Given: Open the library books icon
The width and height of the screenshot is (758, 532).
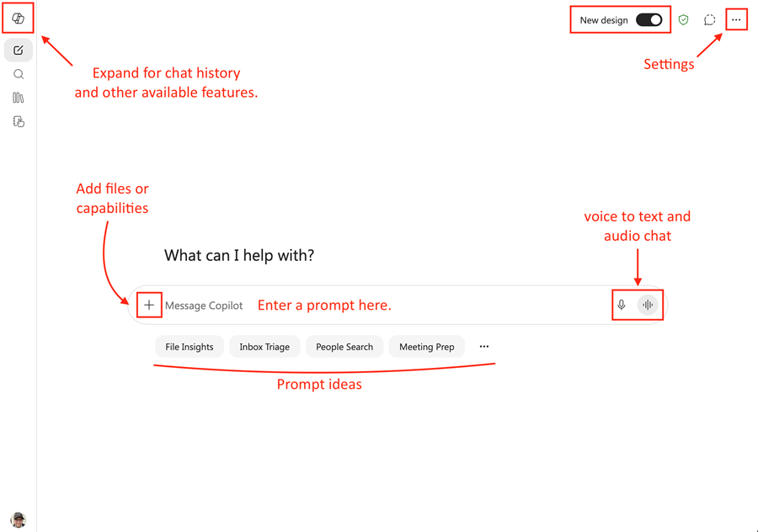Looking at the screenshot, I should [x=19, y=98].
